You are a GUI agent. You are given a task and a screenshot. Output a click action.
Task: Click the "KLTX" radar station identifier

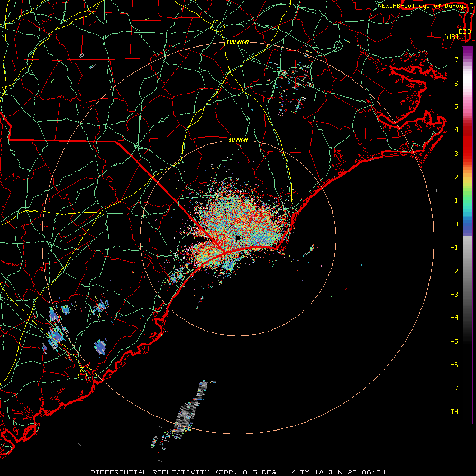click(300, 472)
